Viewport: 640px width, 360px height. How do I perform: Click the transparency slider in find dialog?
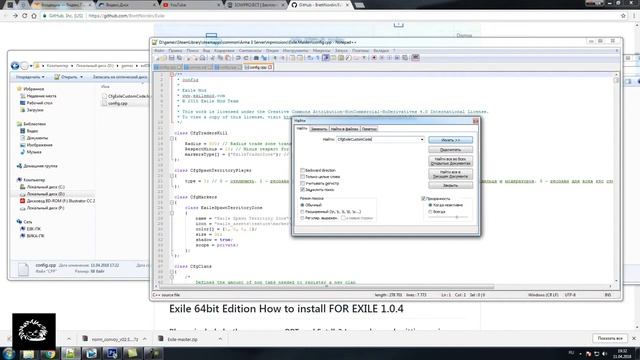[x=448, y=217]
